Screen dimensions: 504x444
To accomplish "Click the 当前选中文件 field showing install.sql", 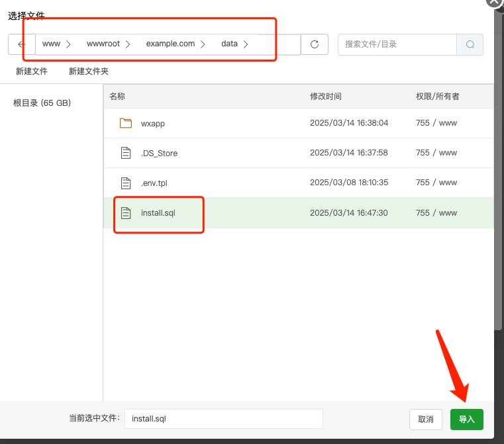I will [224, 419].
